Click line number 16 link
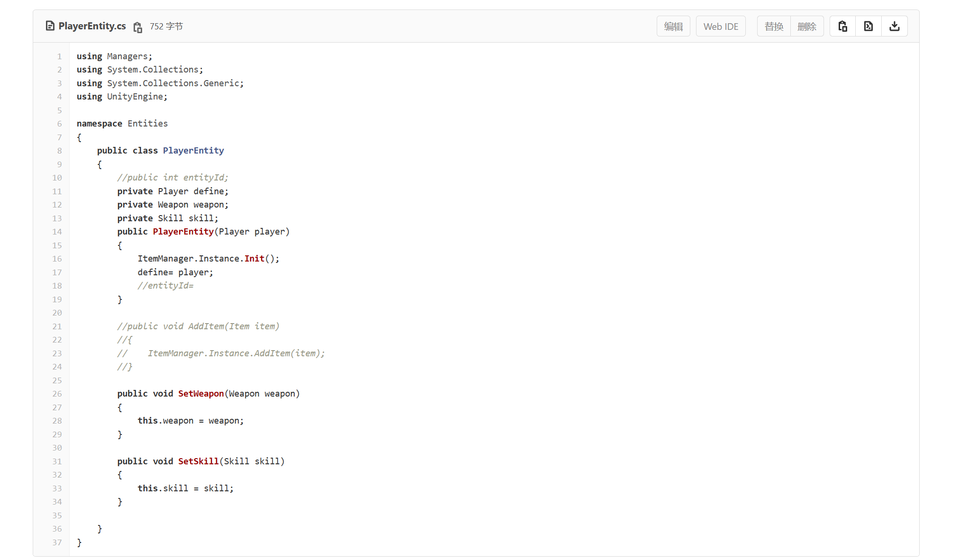The width and height of the screenshot is (959, 560). pos(57,259)
